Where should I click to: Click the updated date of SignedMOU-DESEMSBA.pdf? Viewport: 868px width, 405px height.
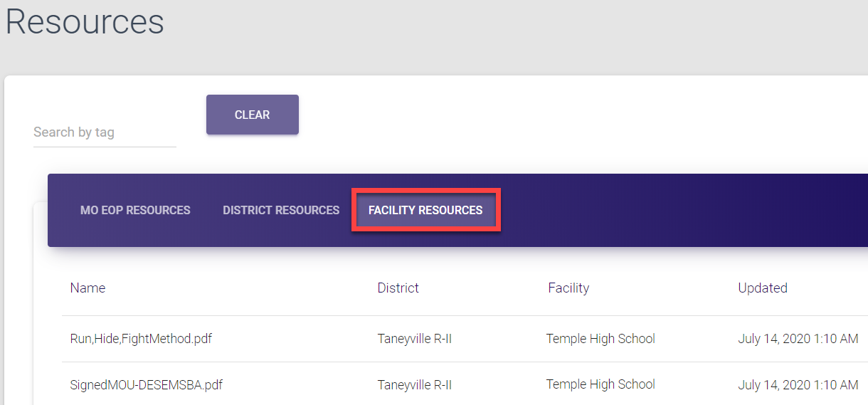(798, 385)
